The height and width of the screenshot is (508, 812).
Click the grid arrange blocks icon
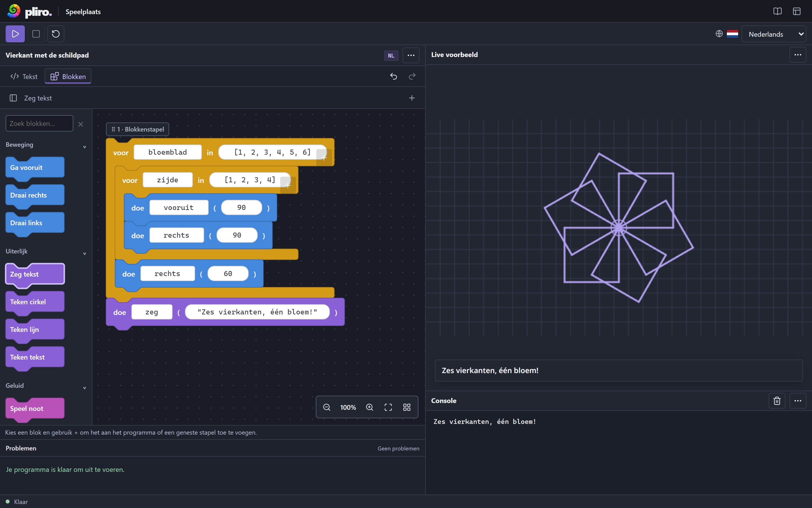(407, 407)
